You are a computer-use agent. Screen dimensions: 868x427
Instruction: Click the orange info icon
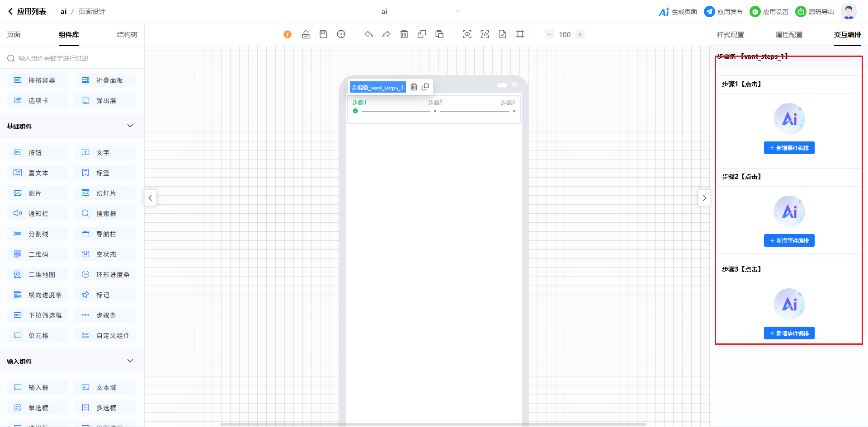coord(288,34)
